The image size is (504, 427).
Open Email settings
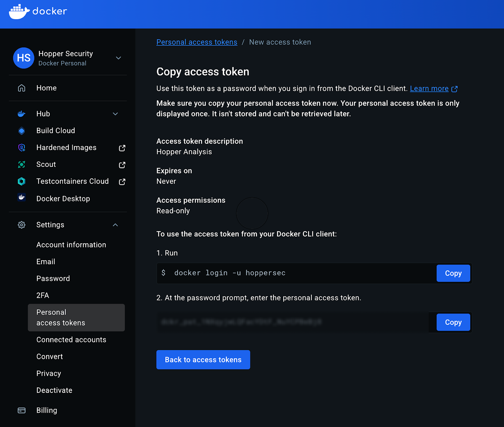pyautogui.click(x=46, y=262)
